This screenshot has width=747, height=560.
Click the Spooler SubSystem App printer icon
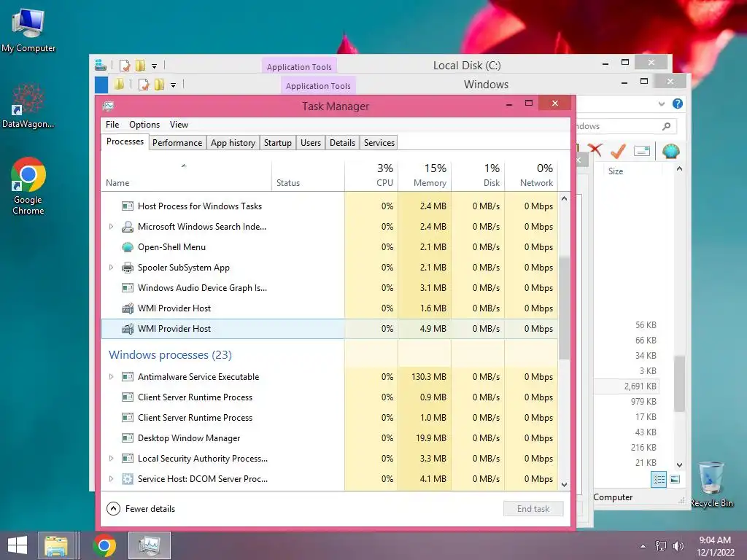coord(127,268)
